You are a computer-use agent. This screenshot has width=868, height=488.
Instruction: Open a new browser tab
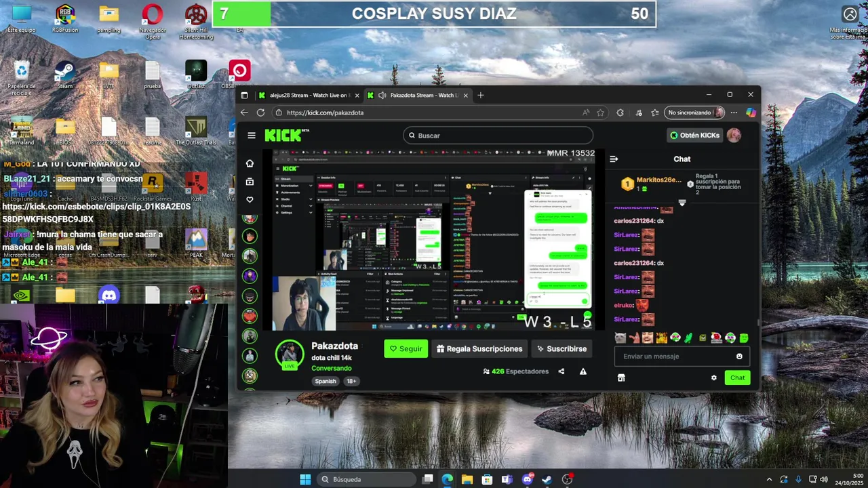click(x=481, y=96)
